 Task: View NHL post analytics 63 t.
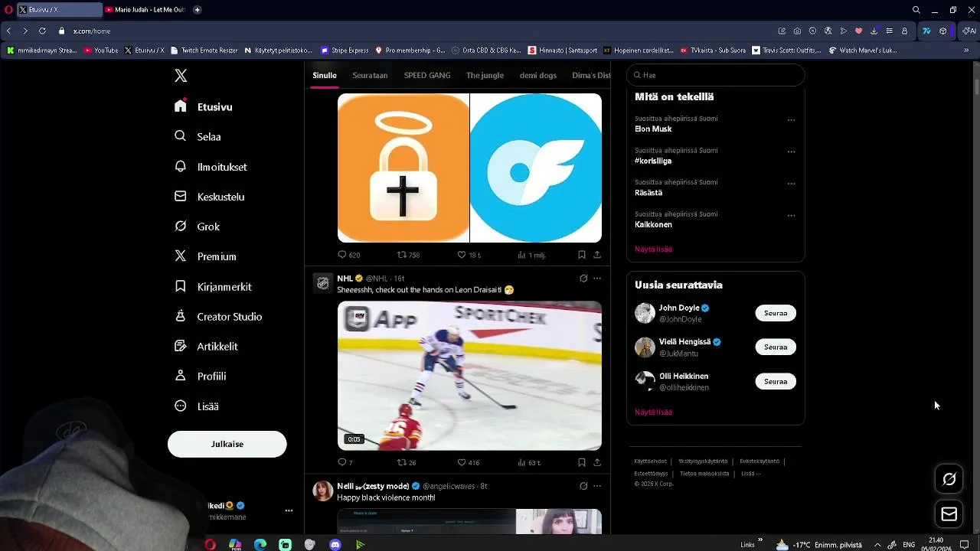click(x=529, y=462)
